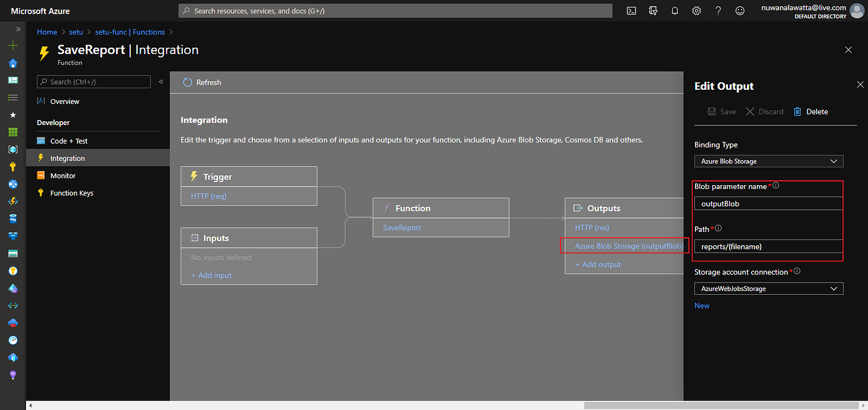Screen dimensions: 868x410
Task: Click + Add output link
Action: [x=598, y=264]
